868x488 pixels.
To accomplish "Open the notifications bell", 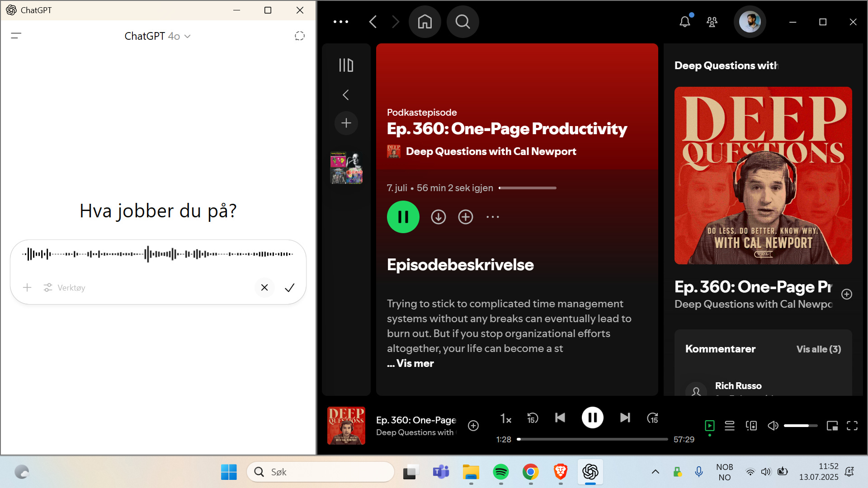I will [684, 22].
